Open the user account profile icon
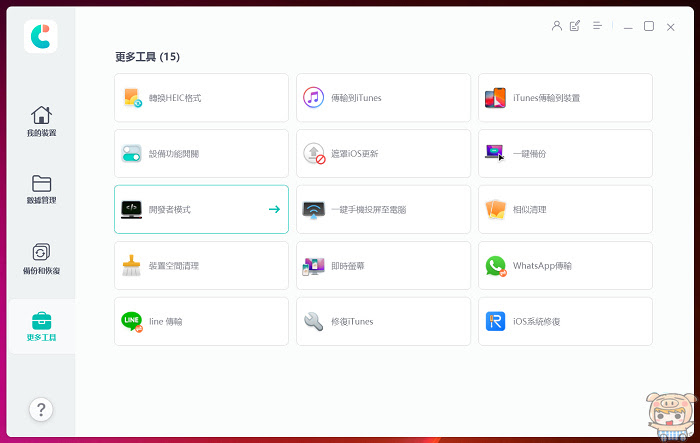This screenshot has height=443, width=700. click(x=556, y=26)
